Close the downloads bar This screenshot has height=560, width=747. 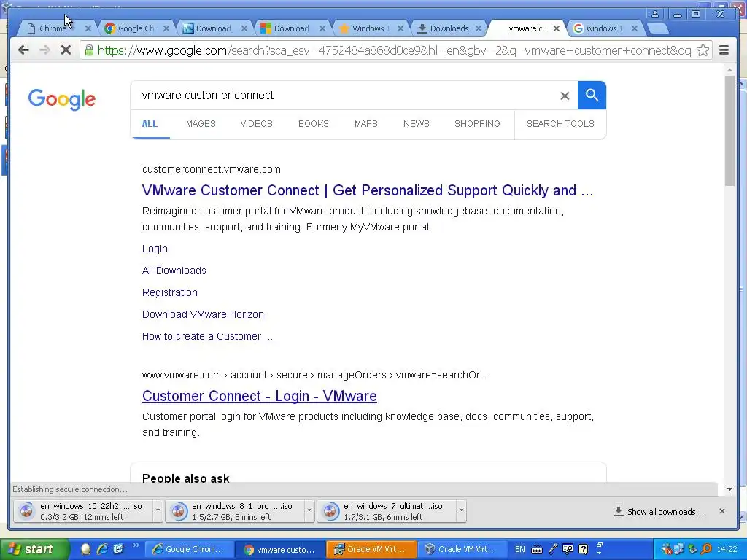[x=721, y=511]
